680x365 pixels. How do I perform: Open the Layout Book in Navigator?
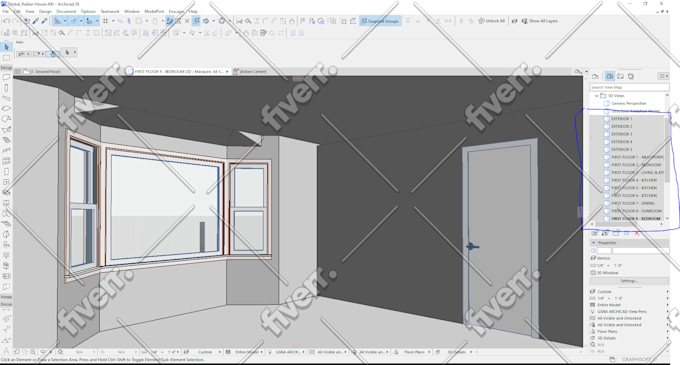click(x=621, y=76)
